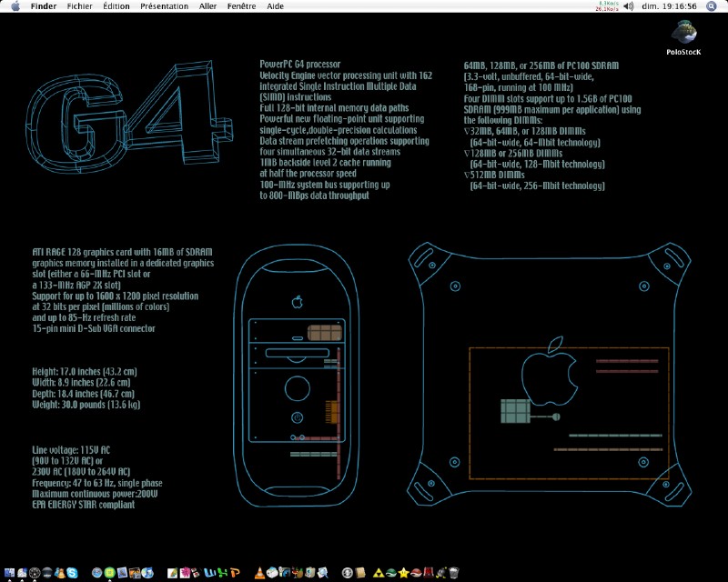Launch Preview from the dock
The width and height of the screenshot is (728, 582).
(x=122, y=573)
